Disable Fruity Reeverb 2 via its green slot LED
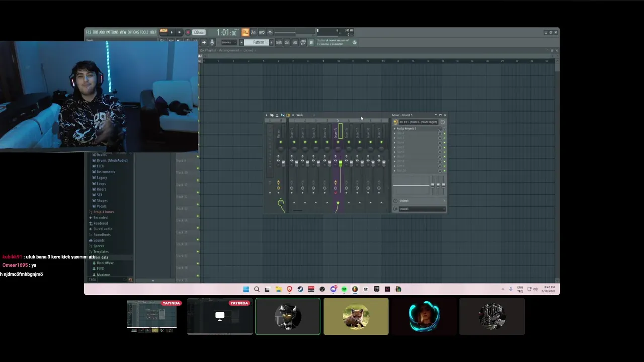 point(444,128)
